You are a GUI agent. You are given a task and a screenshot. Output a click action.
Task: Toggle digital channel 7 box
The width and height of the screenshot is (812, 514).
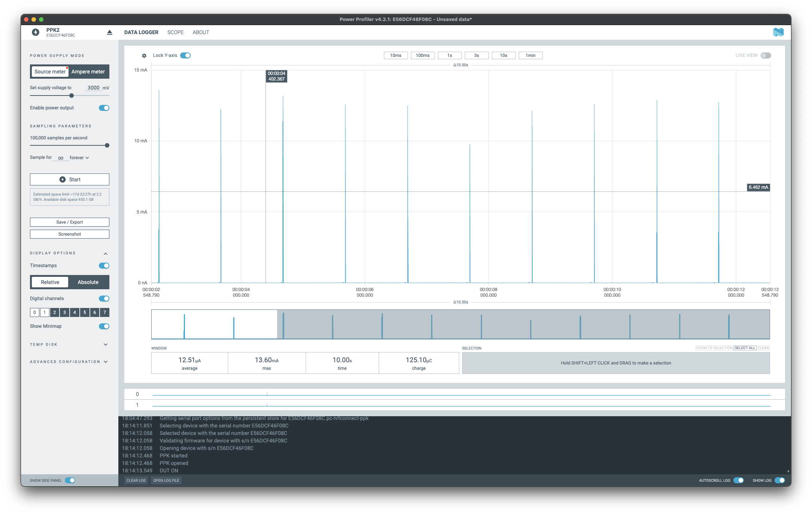pos(105,312)
